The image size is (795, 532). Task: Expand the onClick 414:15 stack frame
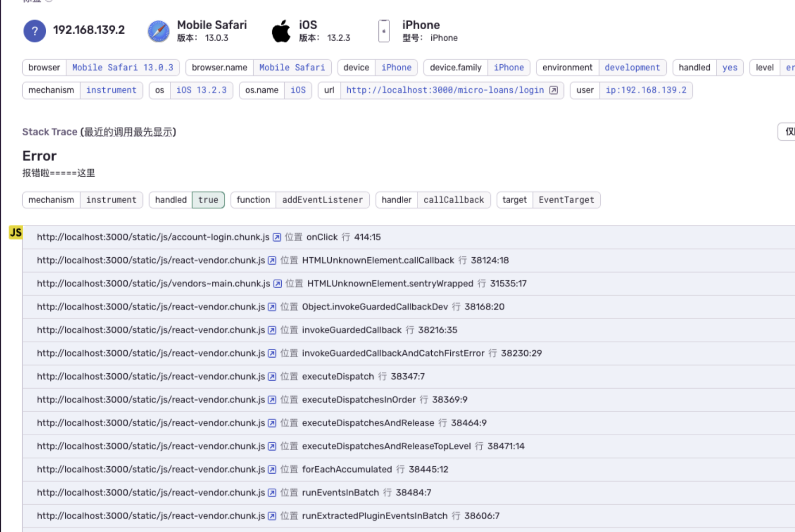(409, 237)
